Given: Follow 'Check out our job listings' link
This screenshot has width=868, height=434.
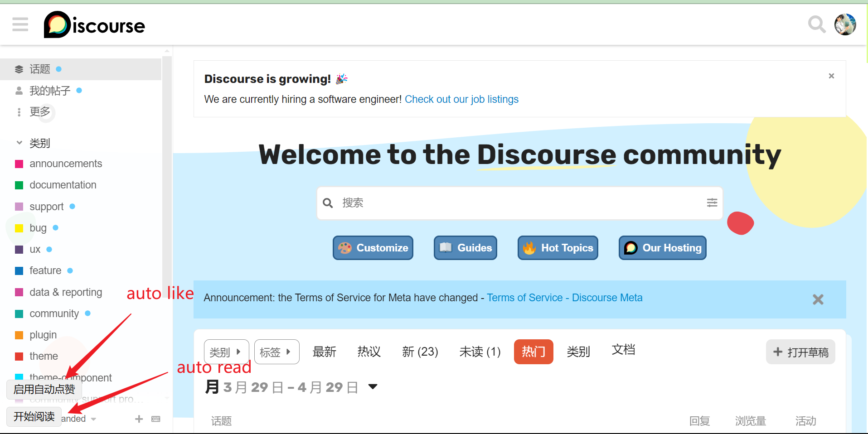Looking at the screenshot, I should coord(461,99).
